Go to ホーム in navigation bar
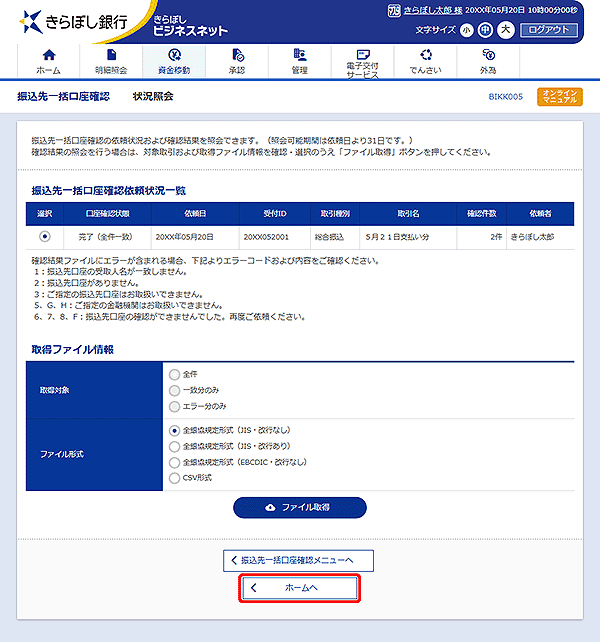 49,61
